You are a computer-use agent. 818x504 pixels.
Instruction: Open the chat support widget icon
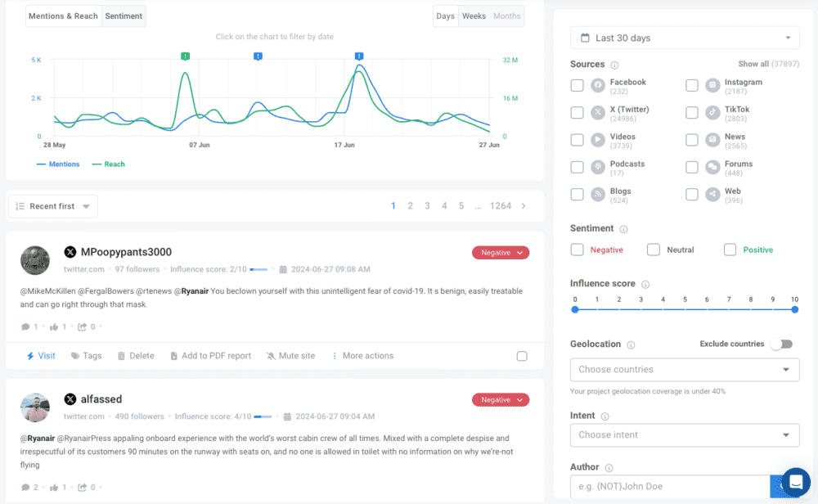[x=796, y=482]
